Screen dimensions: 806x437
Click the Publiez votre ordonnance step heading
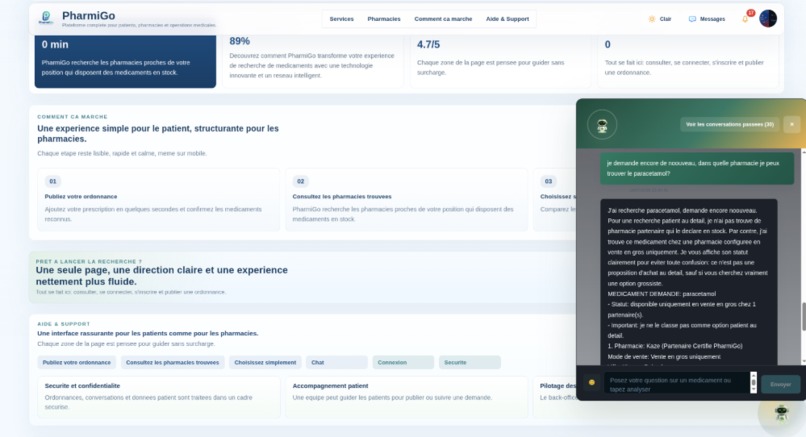81,196
